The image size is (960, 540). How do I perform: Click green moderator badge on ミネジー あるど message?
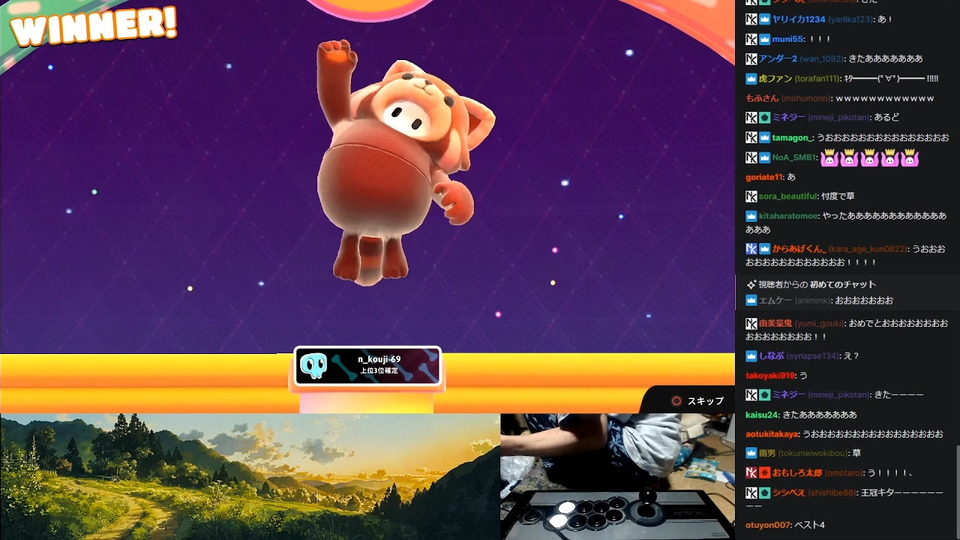coord(765,118)
